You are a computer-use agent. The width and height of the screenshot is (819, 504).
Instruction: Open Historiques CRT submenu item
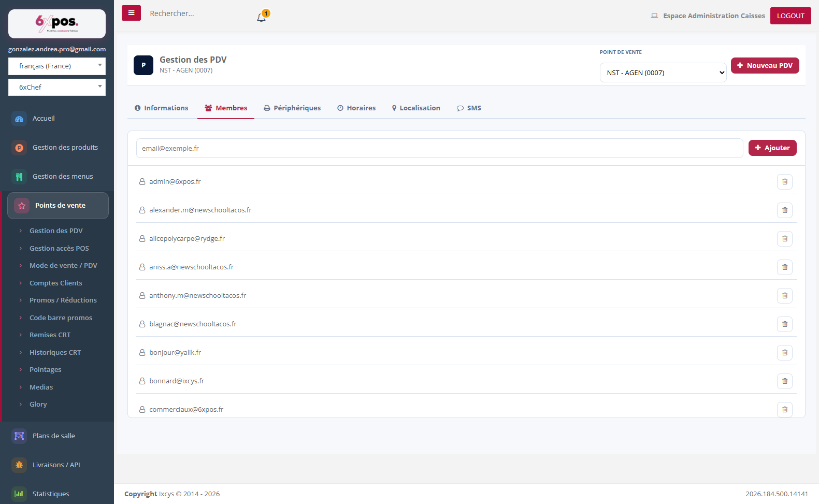point(55,353)
